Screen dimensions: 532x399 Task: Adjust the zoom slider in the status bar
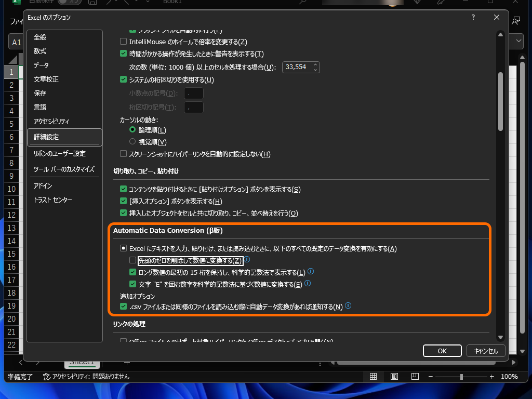pos(461,376)
